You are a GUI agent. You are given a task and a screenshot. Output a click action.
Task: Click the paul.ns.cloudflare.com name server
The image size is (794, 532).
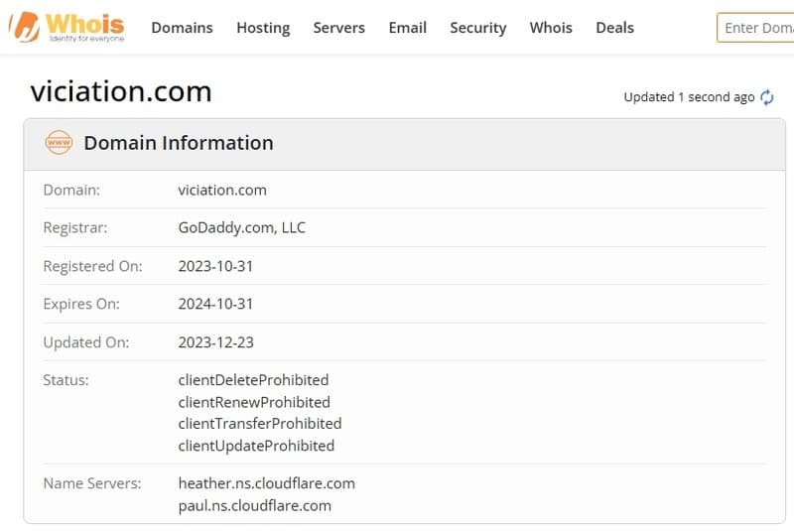(x=254, y=505)
